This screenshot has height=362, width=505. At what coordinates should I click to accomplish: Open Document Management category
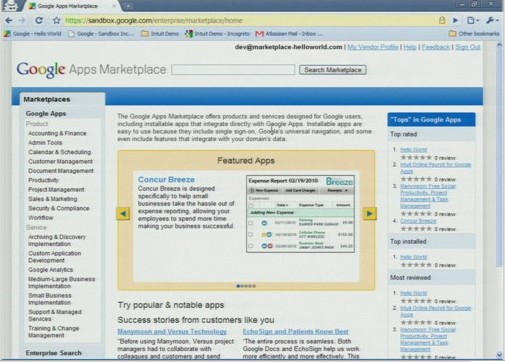coord(61,171)
